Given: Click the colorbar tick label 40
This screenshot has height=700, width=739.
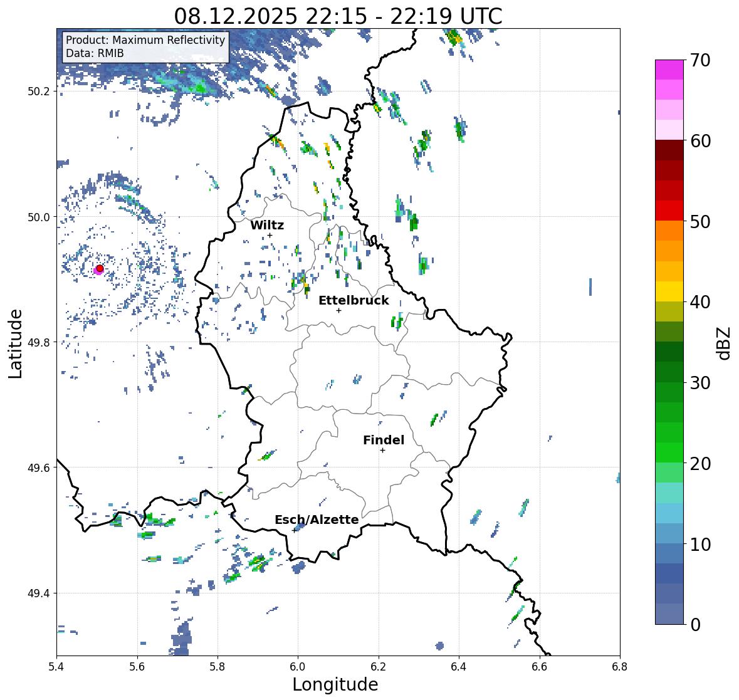Looking at the screenshot, I should point(700,302).
